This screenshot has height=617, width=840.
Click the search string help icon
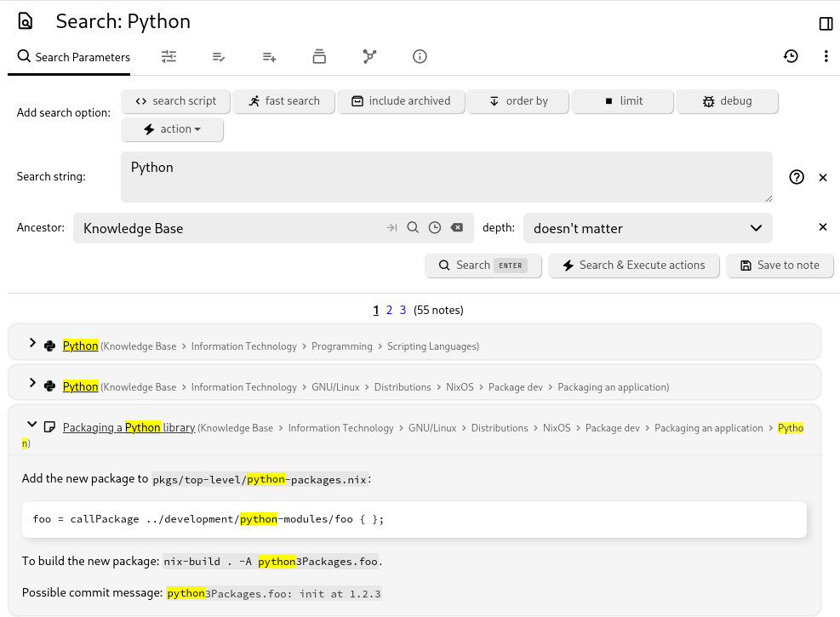click(797, 177)
